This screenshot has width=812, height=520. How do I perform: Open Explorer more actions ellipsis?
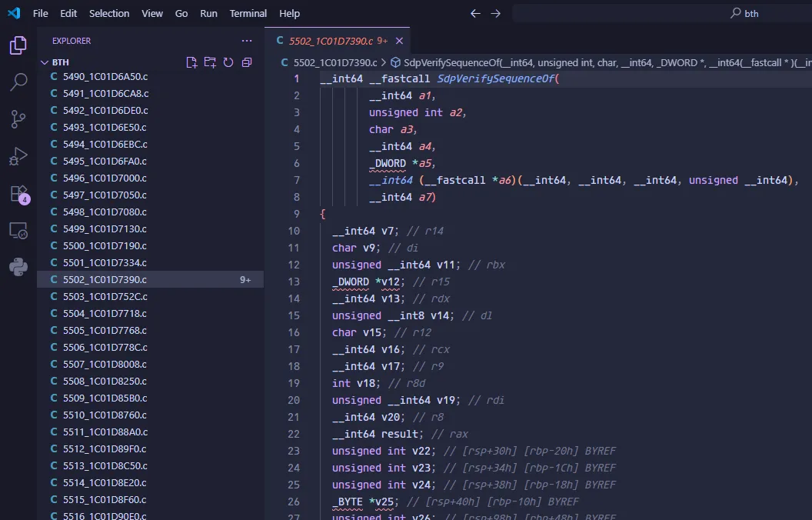247,41
